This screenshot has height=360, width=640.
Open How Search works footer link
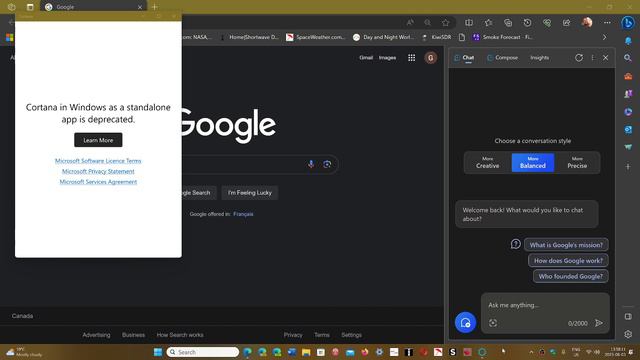tap(180, 335)
